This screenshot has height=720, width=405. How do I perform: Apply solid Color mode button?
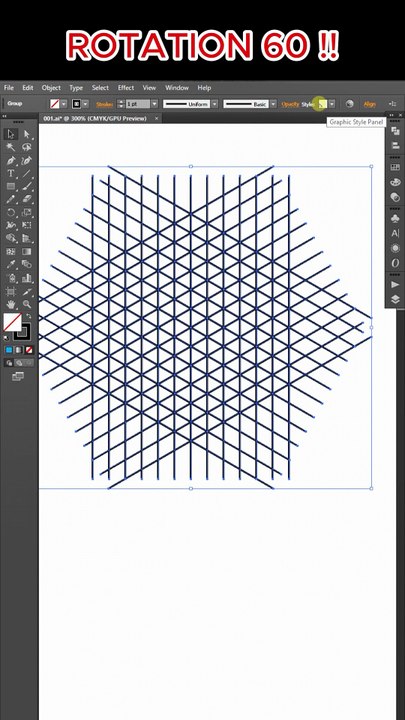[x=9, y=350]
